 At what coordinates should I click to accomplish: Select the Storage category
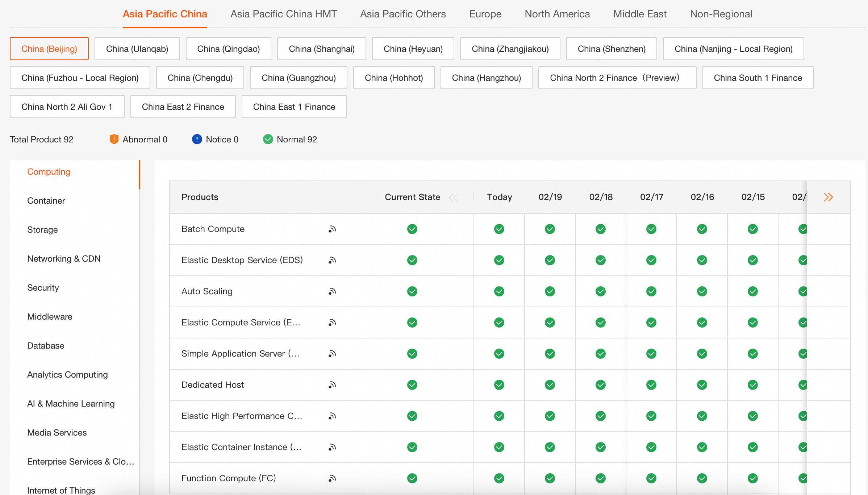tap(43, 230)
